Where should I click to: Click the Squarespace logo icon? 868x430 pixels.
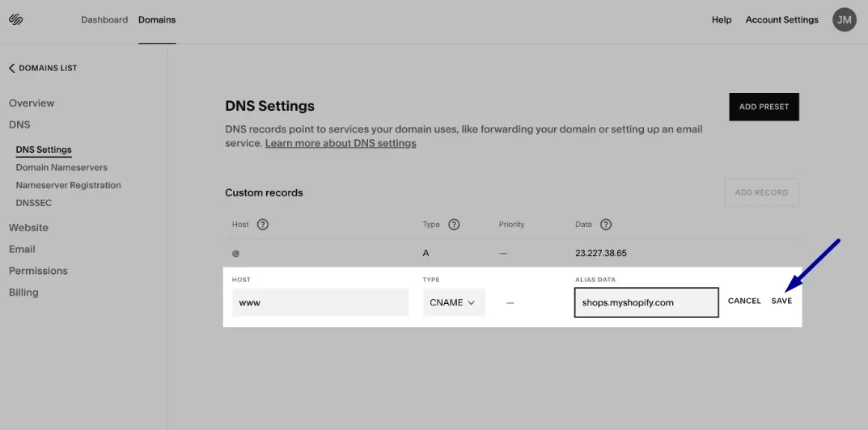[x=15, y=20]
